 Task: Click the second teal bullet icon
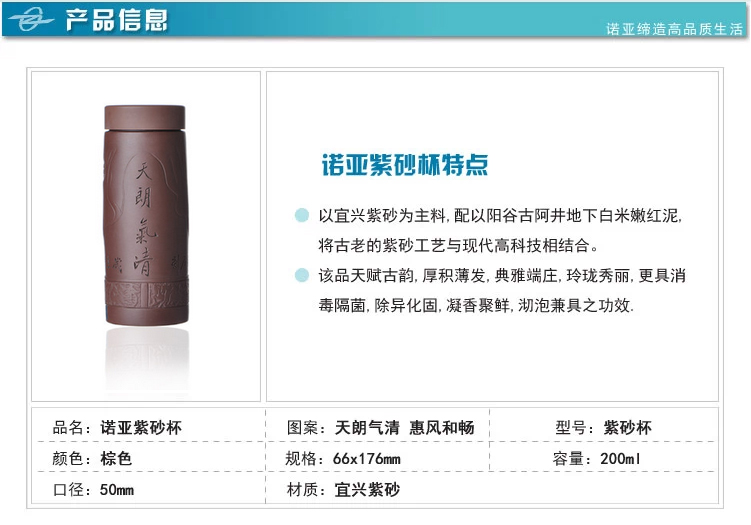tap(302, 275)
